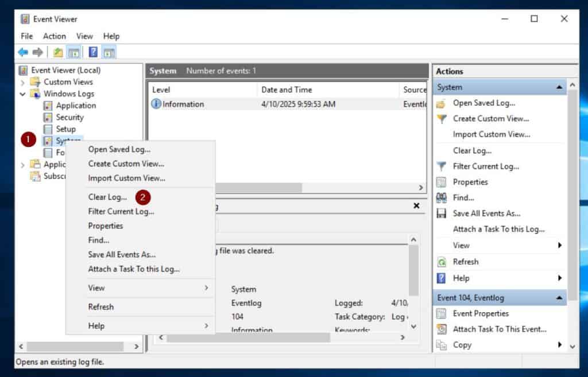Select the 4/10/2025 9:59:53 AM event row
This screenshot has height=377, width=588.
pyautogui.click(x=288, y=104)
